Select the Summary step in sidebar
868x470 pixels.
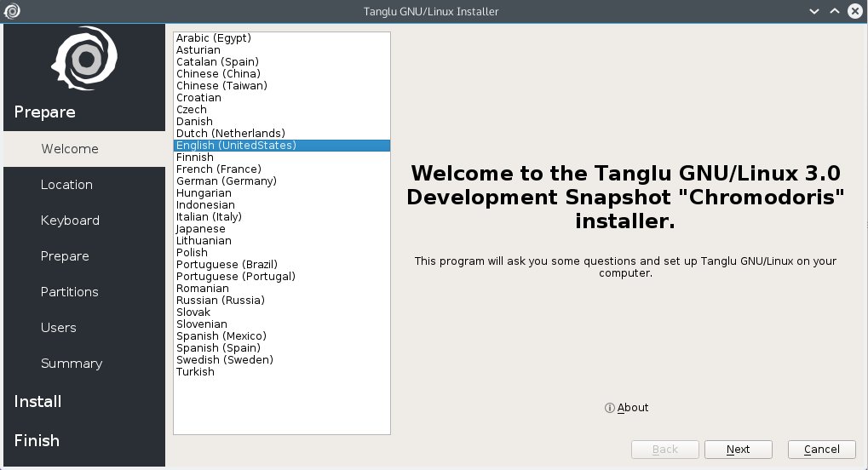[x=84, y=364]
